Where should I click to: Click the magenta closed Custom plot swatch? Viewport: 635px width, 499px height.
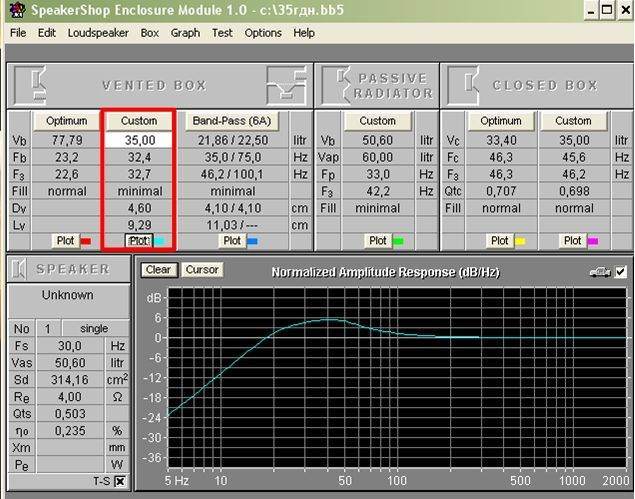tap(593, 241)
